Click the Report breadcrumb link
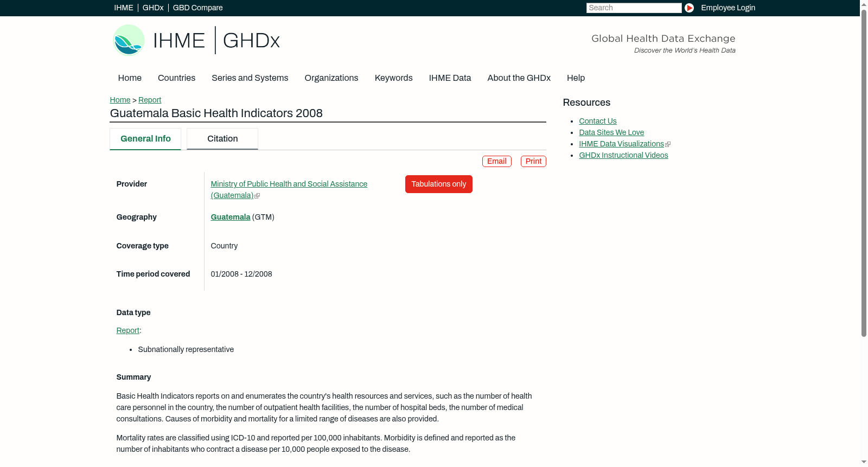This screenshot has height=467, width=868. [150, 100]
